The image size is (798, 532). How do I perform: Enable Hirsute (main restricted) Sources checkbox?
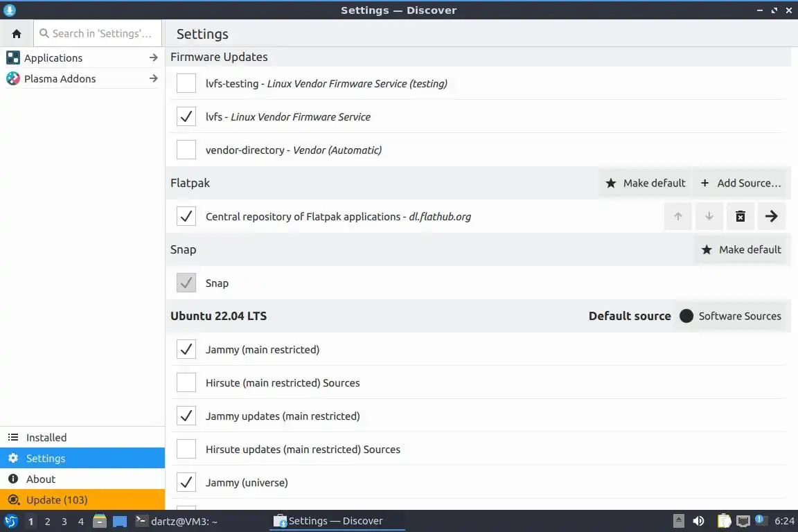(x=186, y=383)
